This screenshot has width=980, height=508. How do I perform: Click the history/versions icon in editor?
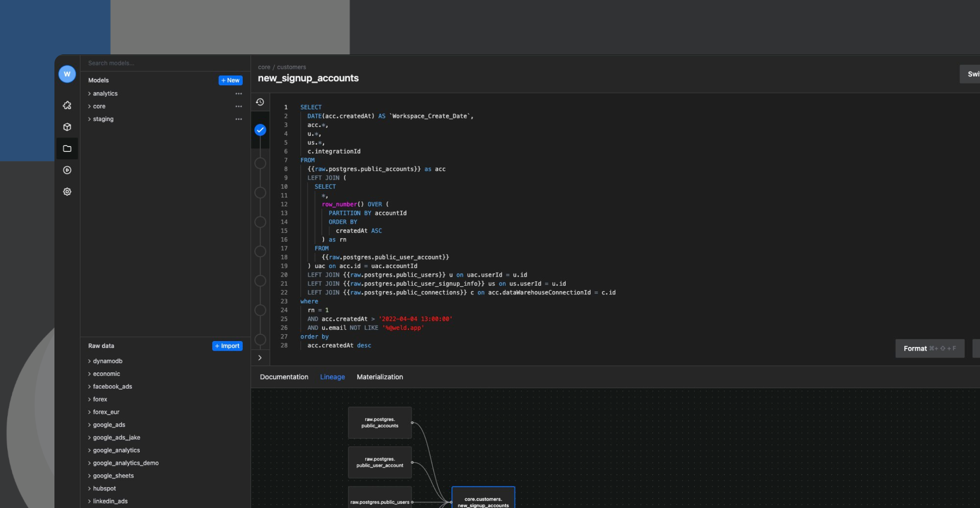tap(260, 102)
